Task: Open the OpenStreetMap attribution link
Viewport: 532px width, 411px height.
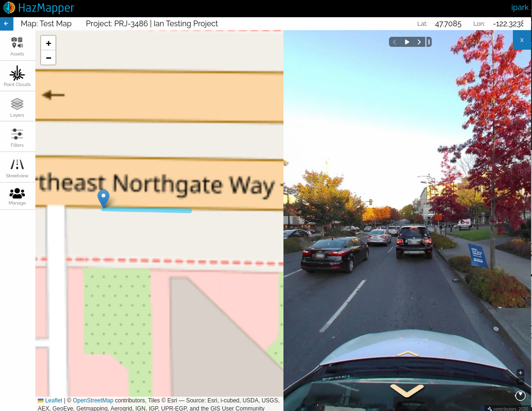Action: pos(93,400)
